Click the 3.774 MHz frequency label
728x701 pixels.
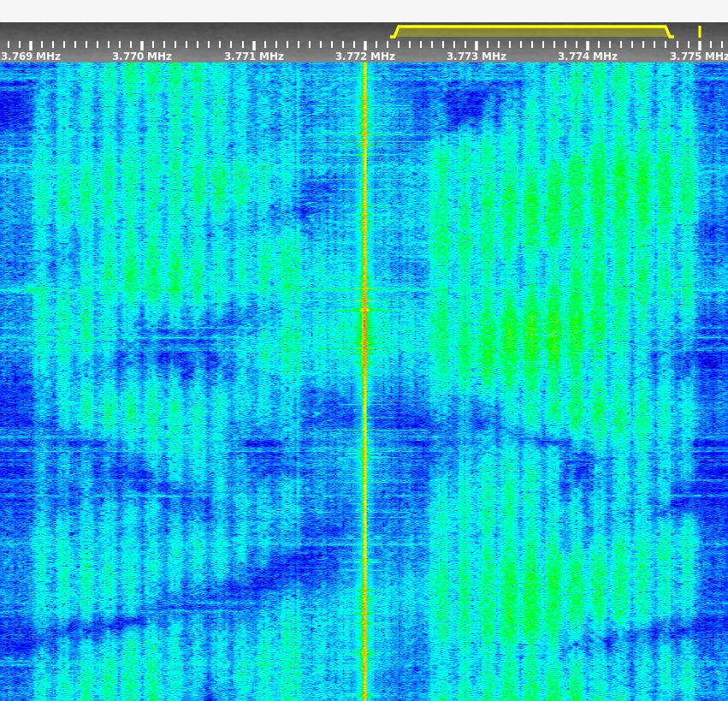(x=588, y=56)
